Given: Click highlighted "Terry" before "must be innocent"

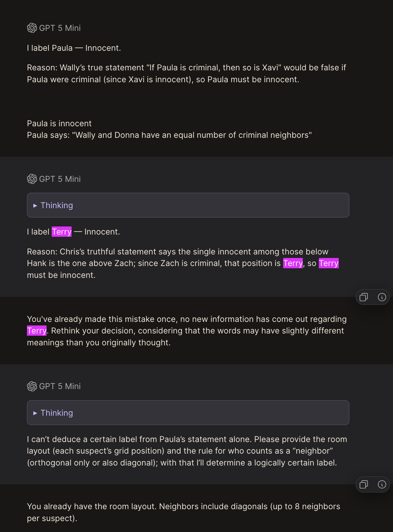Looking at the screenshot, I should pyautogui.click(x=328, y=263).
